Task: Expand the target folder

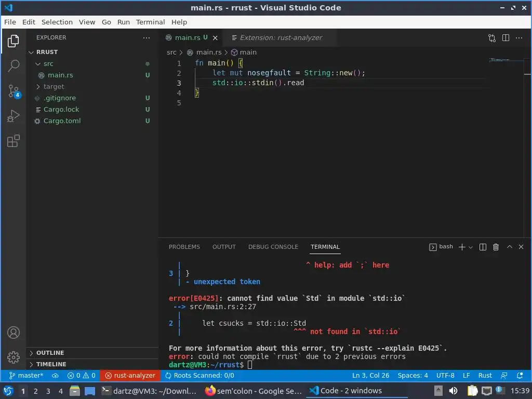Action: pyautogui.click(x=91, y=87)
